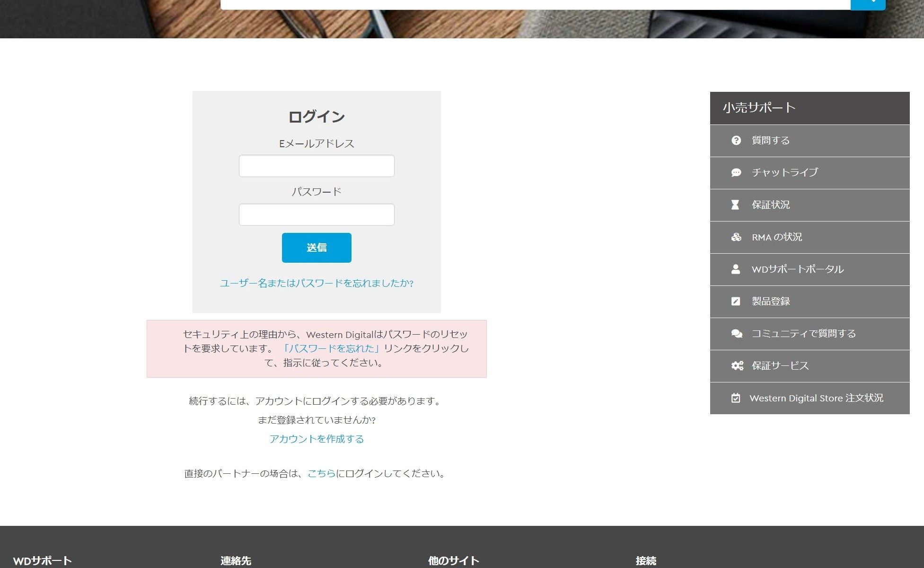
Task: Focus the パスワード input field
Action: point(317,215)
